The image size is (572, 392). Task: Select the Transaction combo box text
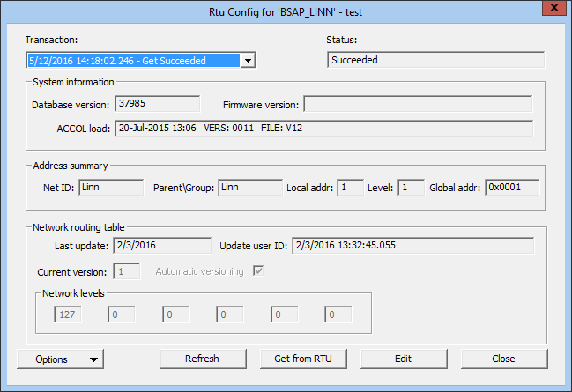134,61
